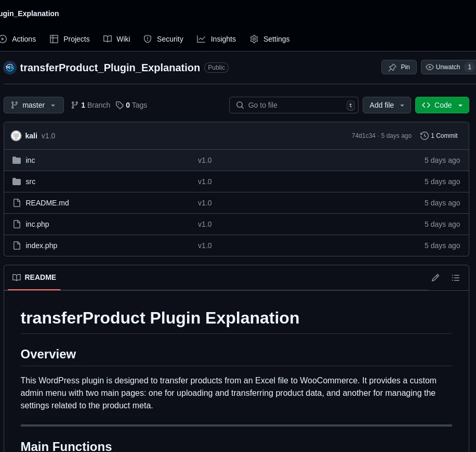
Task: Open the inc.php file
Action: coord(37,224)
